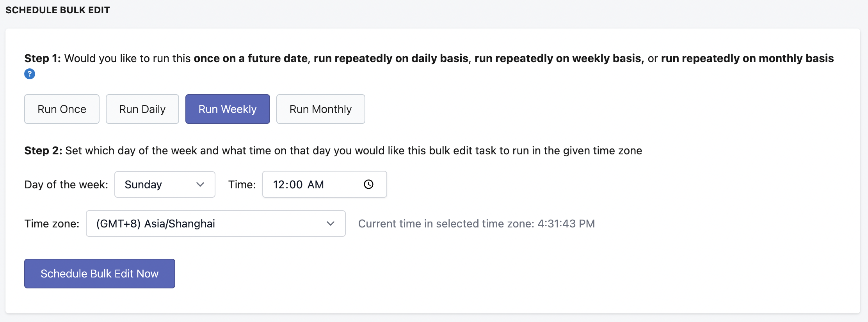
Task: Select the minutes value 00 in Time field
Action: pyautogui.click(x=296, y=184)
